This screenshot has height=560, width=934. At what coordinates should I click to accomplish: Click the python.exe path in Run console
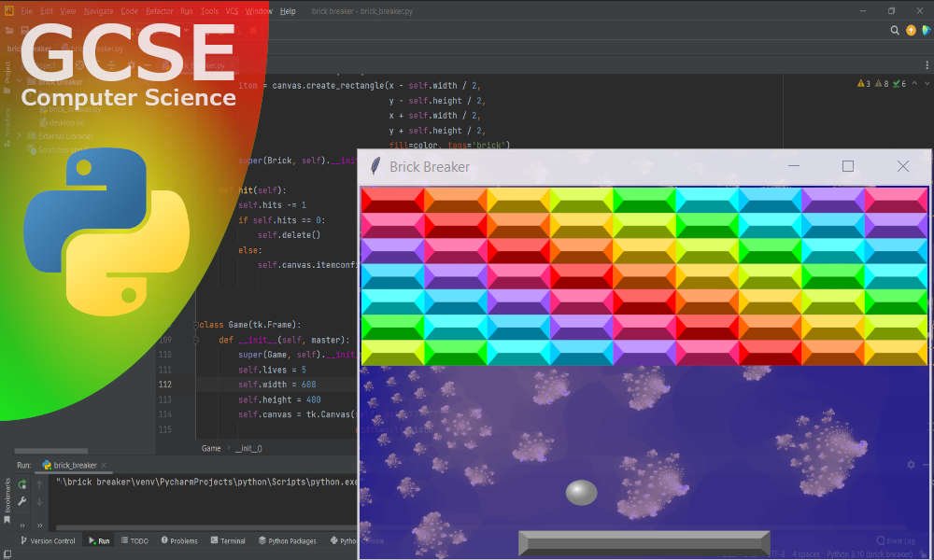[x=206, y=482]
